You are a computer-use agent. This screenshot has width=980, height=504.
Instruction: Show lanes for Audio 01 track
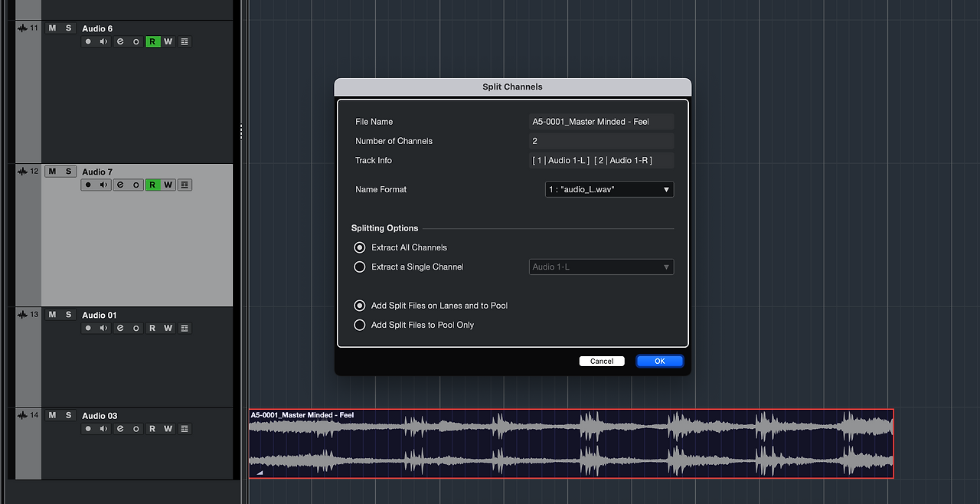click(185, 328)
